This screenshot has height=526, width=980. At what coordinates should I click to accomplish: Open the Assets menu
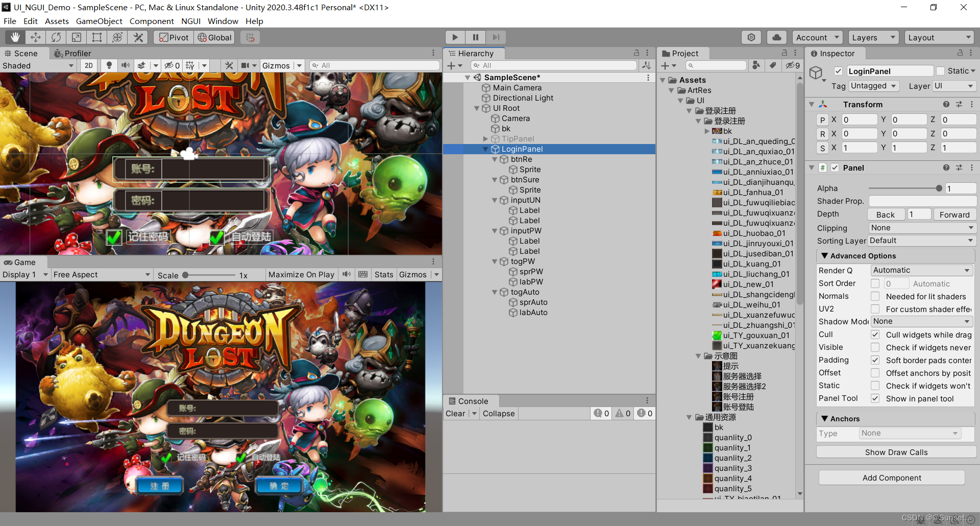coord(57,21)
